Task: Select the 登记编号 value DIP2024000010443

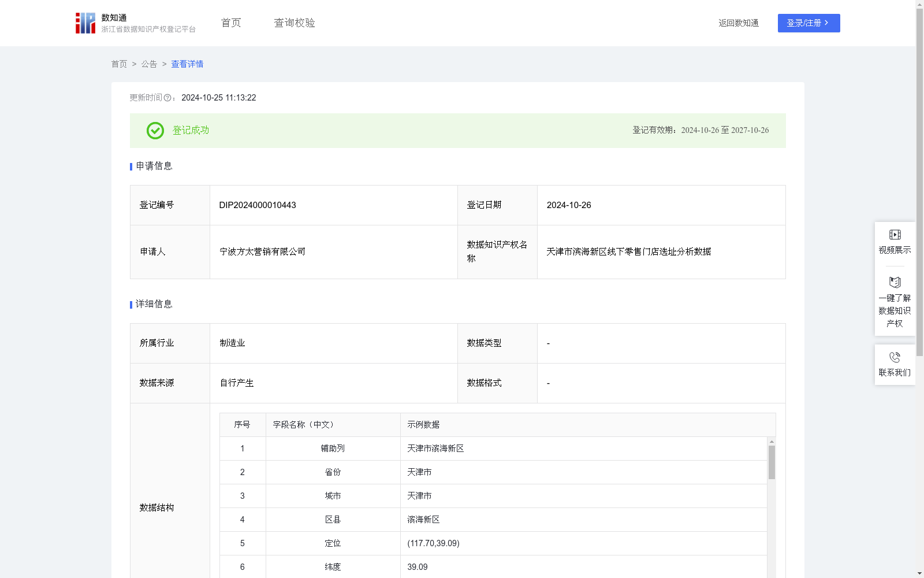Action: pyautogui.click(x=257, y=205)
